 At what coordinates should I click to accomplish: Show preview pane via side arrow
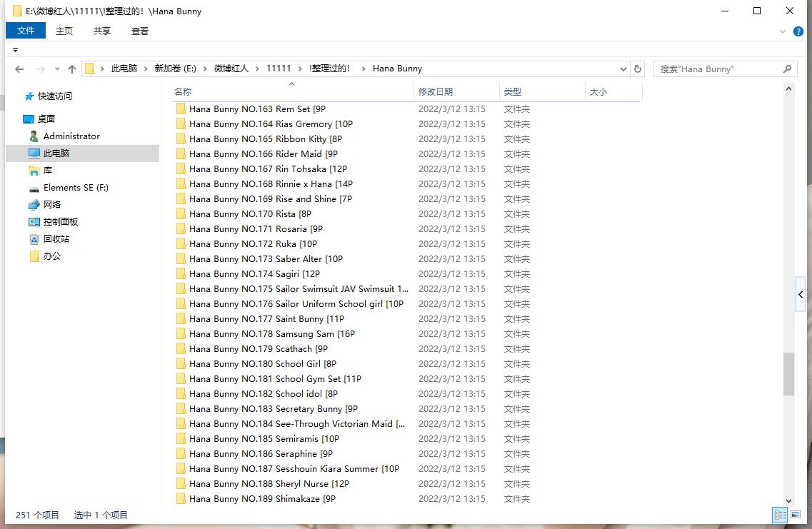[801, 295]
